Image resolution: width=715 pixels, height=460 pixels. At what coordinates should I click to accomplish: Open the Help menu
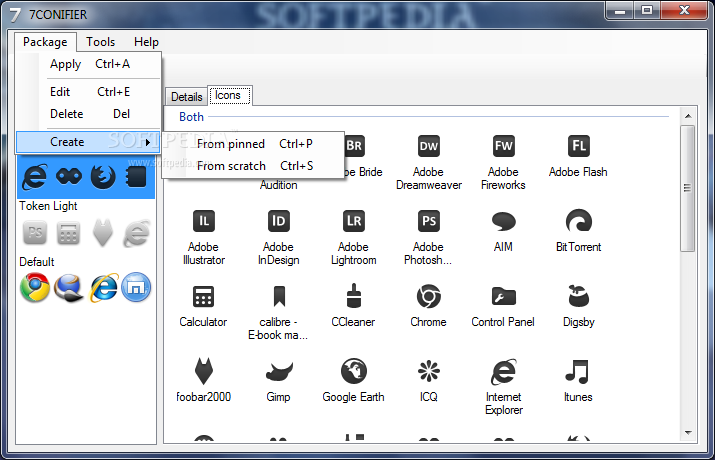coord(146,42)
